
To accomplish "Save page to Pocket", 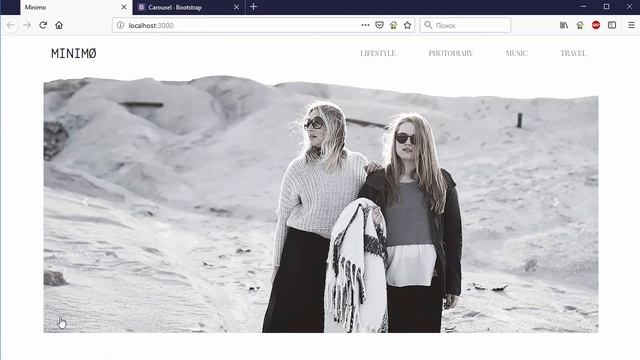I will point(380,25).
